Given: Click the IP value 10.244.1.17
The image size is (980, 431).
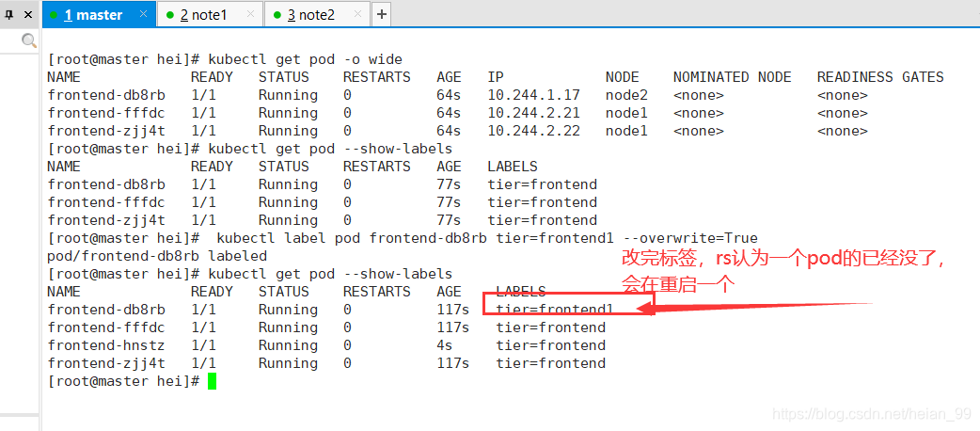Looking at the screenshot, I should pyautogui.click(x=534, y=95).
